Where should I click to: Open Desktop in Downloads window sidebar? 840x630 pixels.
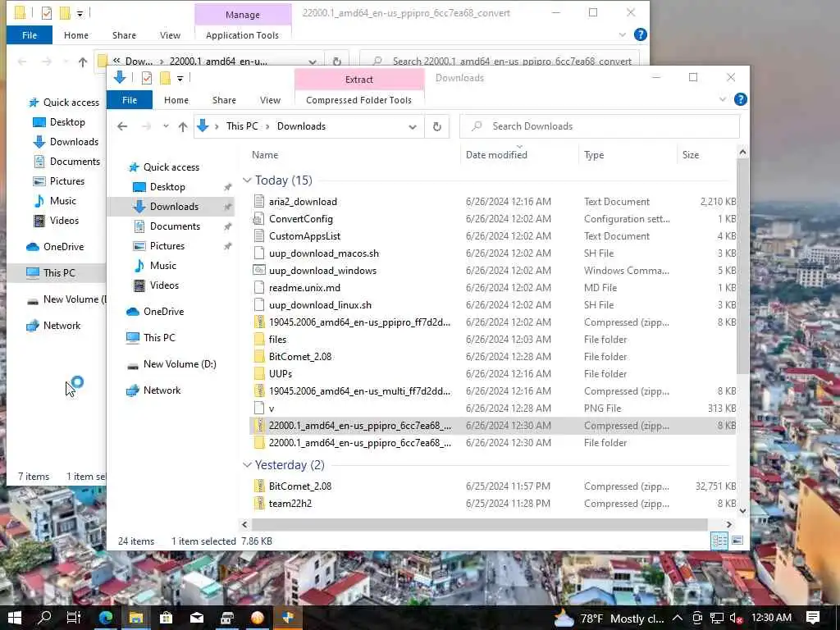coord(167,187)
